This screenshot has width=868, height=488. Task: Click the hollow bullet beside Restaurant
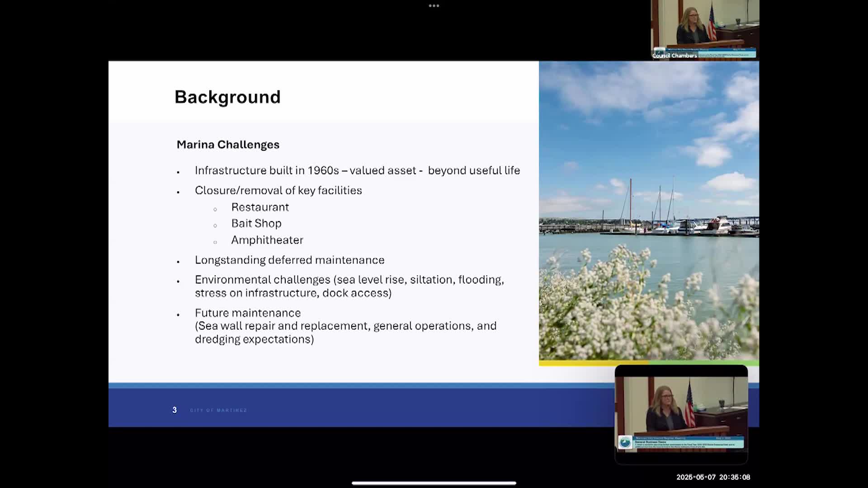tap(215, 209)
